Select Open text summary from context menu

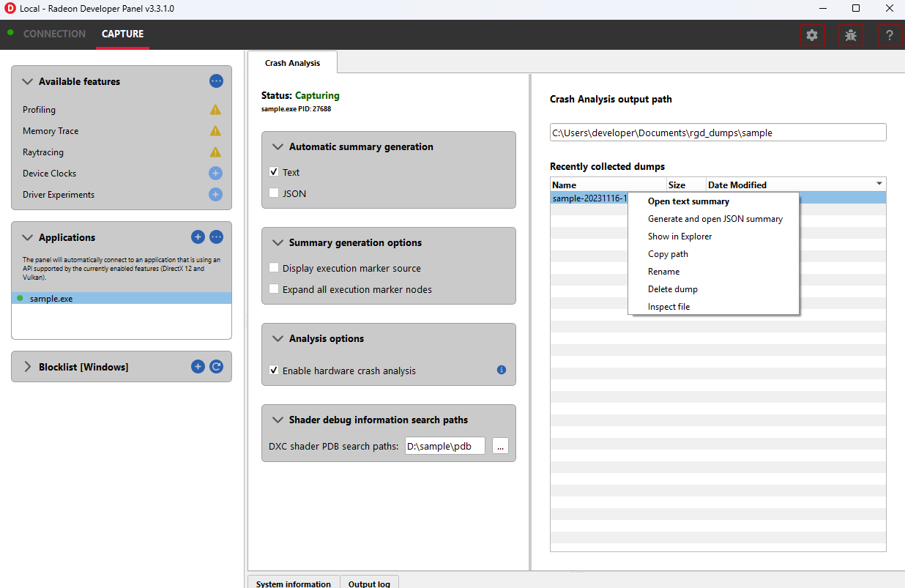688,201
